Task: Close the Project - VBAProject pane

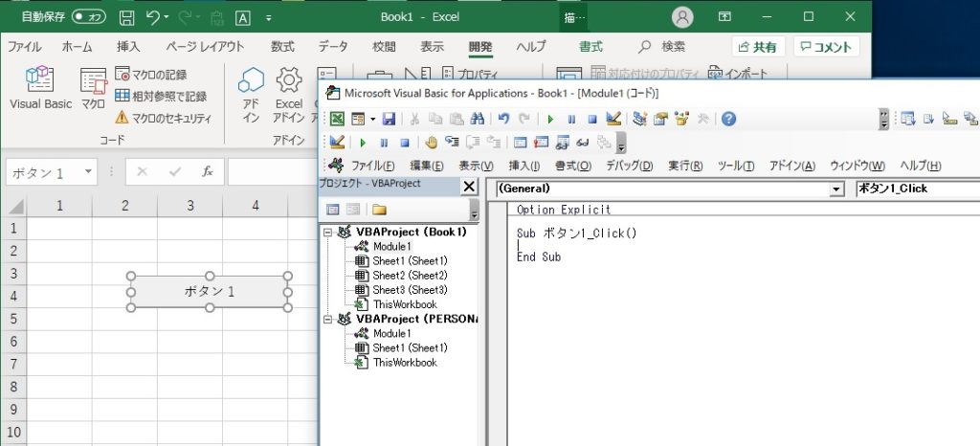Action: (x=468, y=186)
